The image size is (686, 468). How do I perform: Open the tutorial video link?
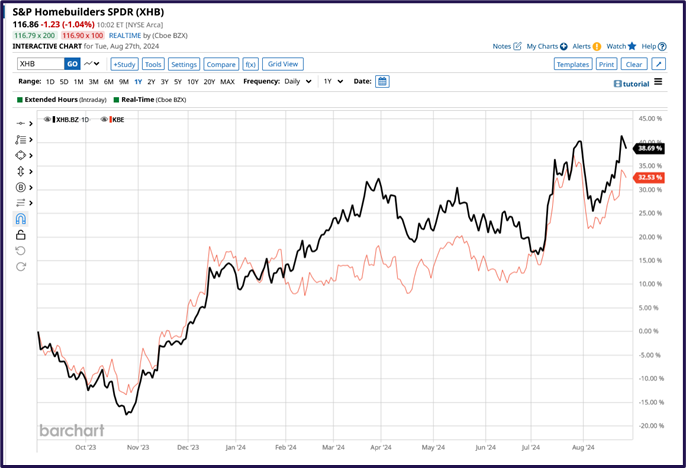coord(631,84)
